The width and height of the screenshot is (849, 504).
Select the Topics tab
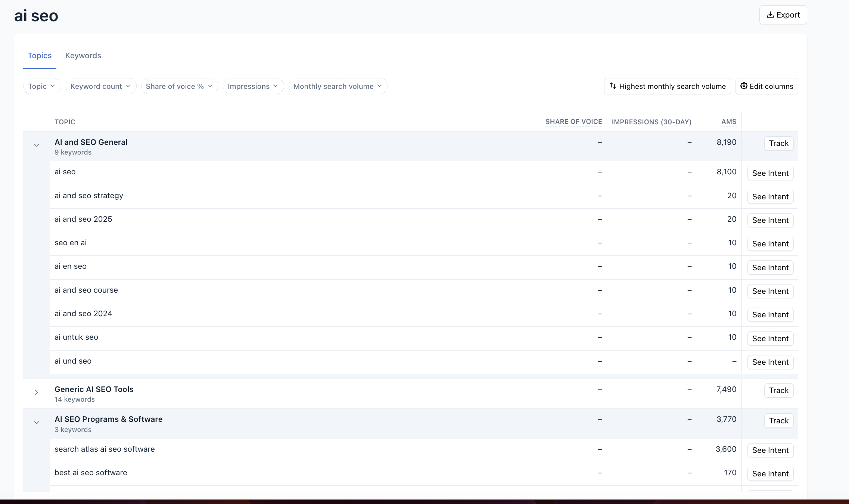(40, 56)
